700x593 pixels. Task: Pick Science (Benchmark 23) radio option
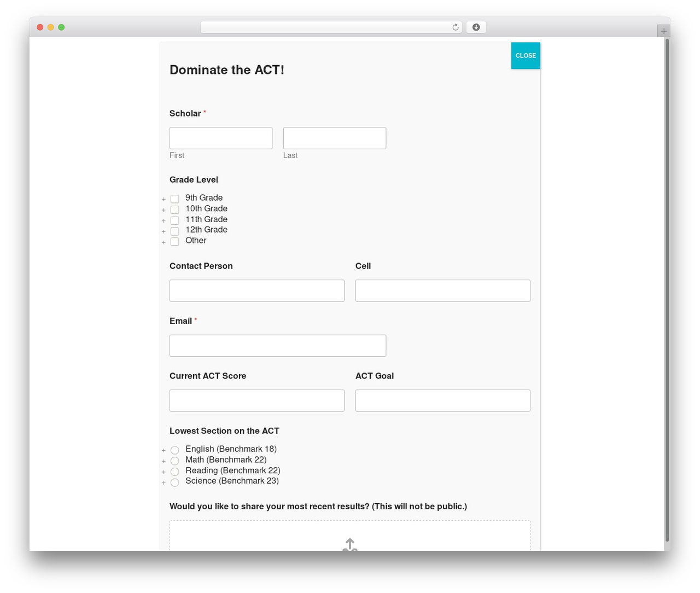pyautogui.click(x=175, y=482)
